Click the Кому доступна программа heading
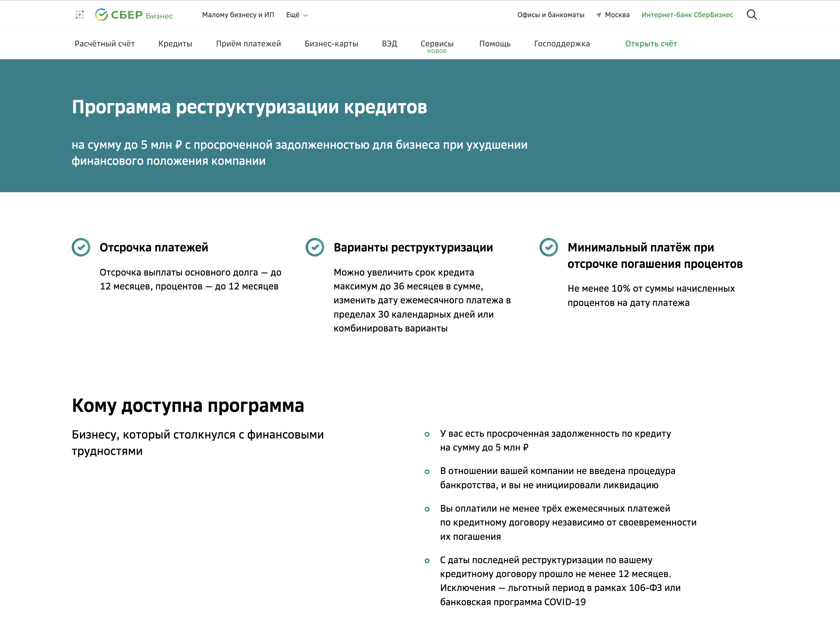Viewport: 840px width, 641px height. click(x=188, y=405)
